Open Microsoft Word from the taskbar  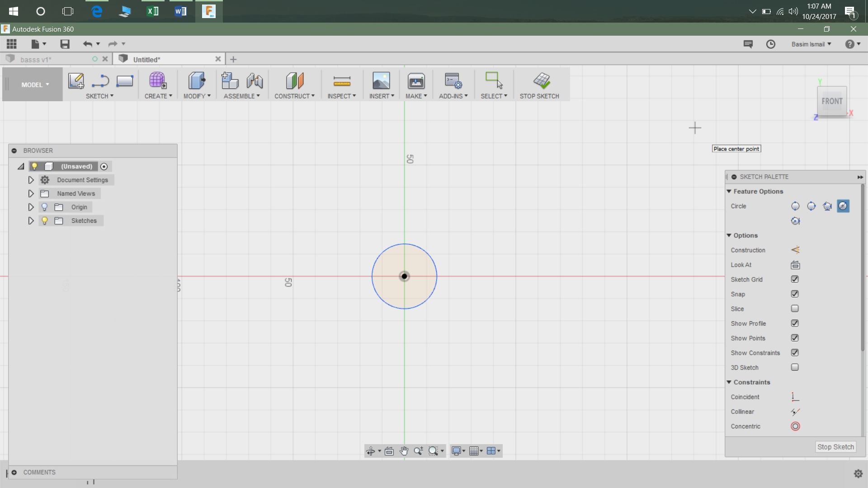180,11
